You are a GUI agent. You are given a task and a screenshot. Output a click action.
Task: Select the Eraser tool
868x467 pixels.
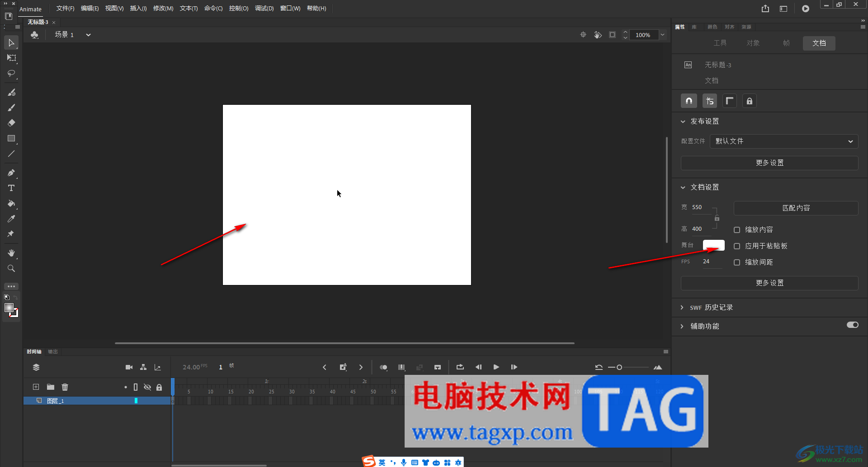pos(11,123)
